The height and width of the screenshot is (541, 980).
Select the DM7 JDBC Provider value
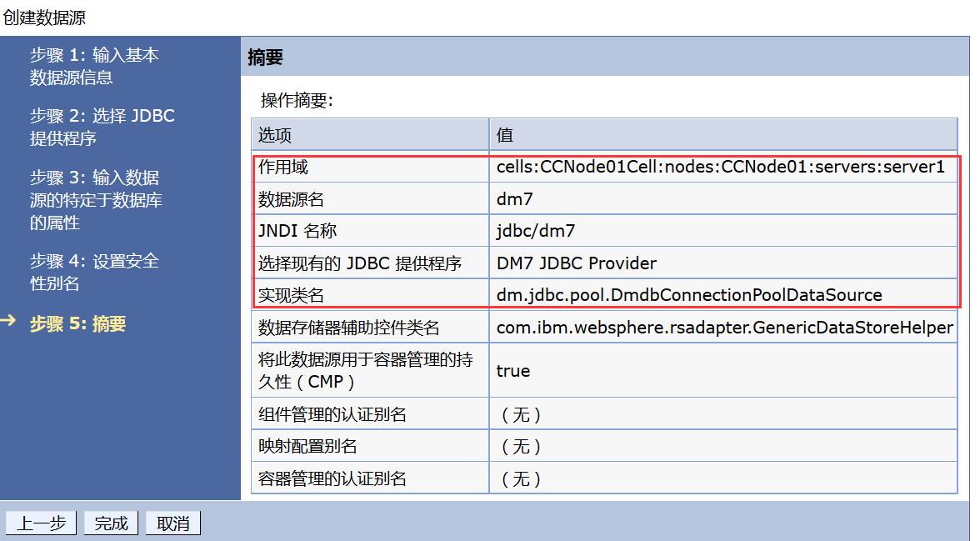click(x=577, y=263)
